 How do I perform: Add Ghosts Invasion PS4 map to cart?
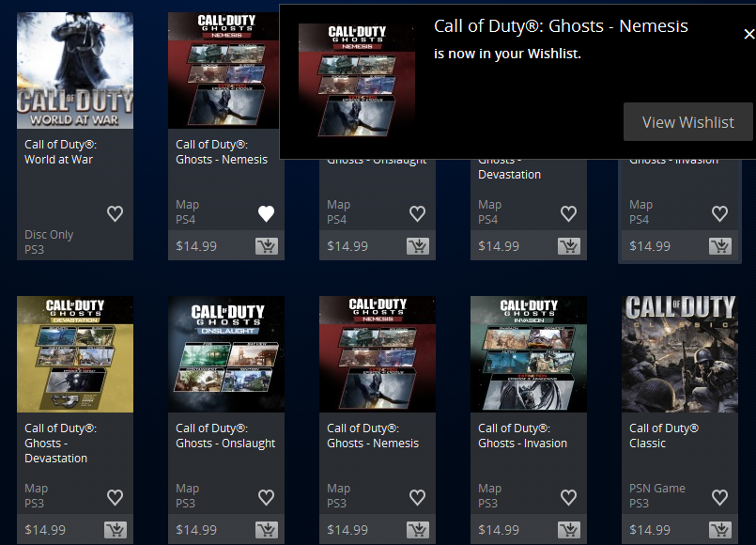(719, 246)
